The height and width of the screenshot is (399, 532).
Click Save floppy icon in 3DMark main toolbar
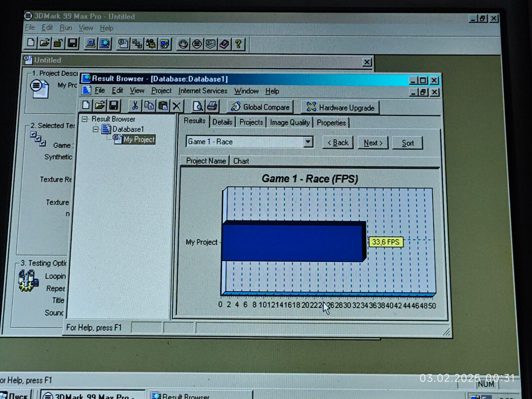[x=72, y=43]
